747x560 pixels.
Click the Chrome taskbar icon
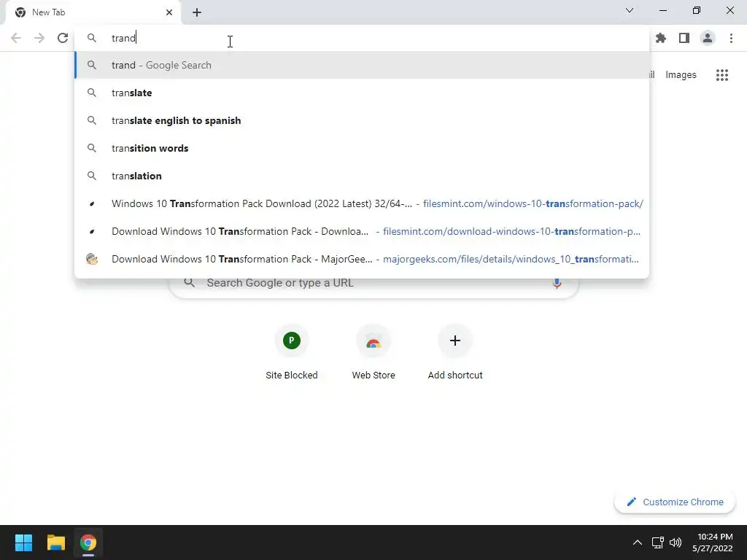(88, 542)
